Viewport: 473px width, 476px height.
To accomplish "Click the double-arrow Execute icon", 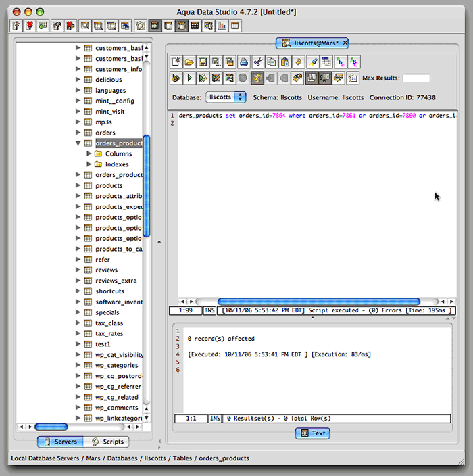I will click(176, 78).
